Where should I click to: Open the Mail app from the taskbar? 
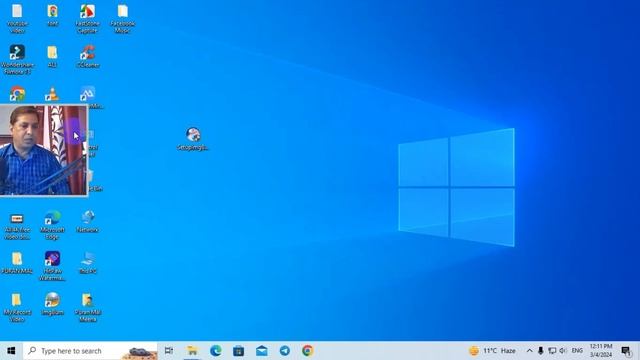[262, 351]
